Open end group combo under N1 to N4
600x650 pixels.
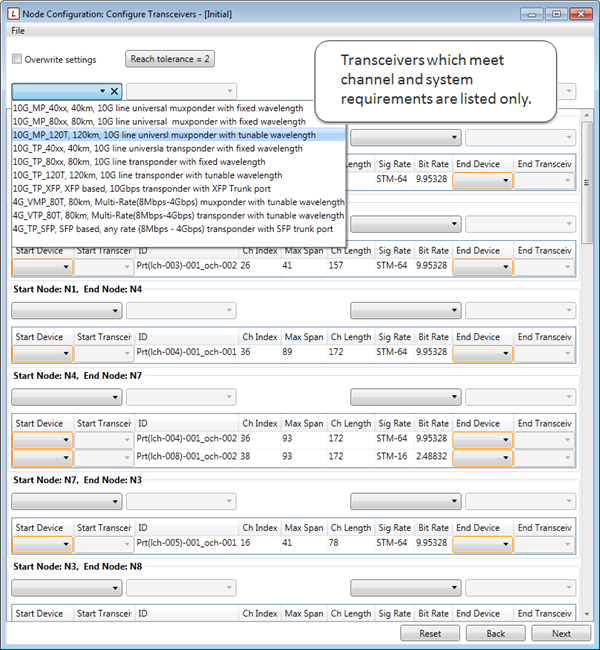pyautogui.click(x=406, y=310)
